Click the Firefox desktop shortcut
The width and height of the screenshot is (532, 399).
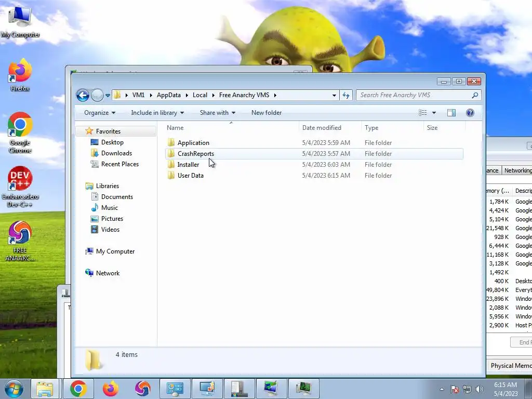point(20,75)
